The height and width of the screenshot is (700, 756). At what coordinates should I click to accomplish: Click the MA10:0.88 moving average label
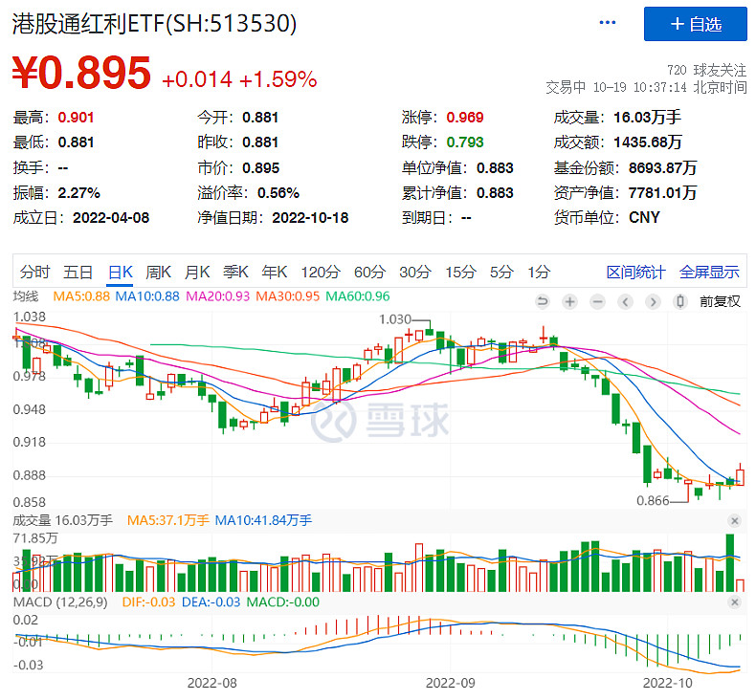coord(147,296)
